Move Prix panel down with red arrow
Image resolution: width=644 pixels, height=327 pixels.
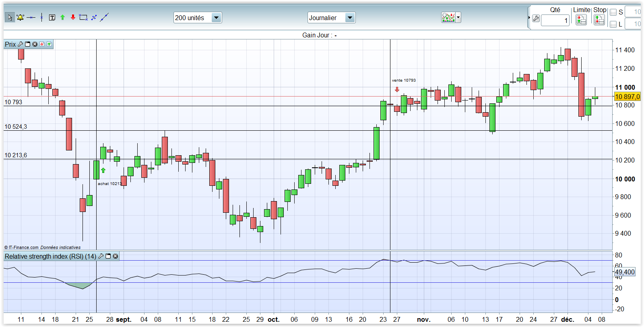point(42,44)
